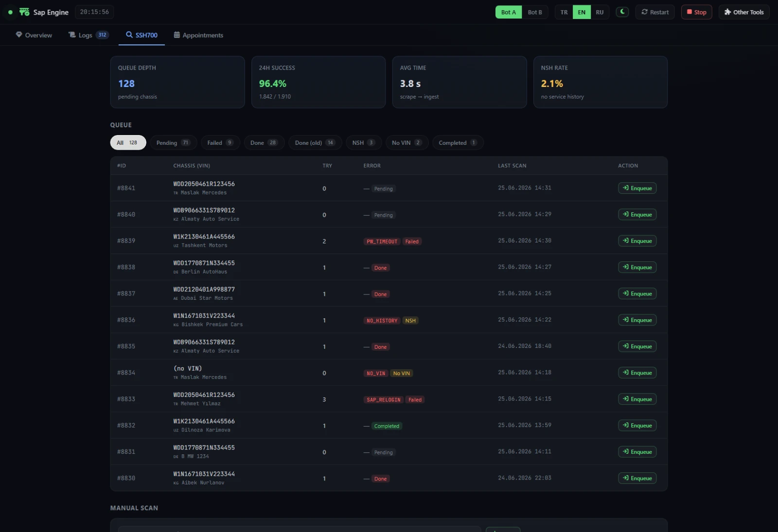Open the Appointments tab
The height and width of the screenshot is (532, 778).
point(198,35)
